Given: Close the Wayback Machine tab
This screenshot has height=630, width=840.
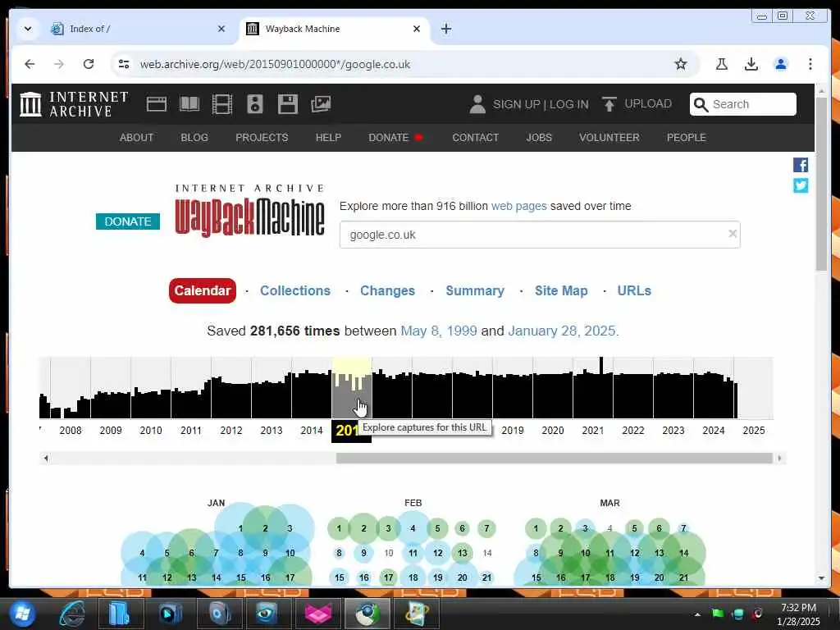Looking at the screenshot, I should tap(417, 29).
